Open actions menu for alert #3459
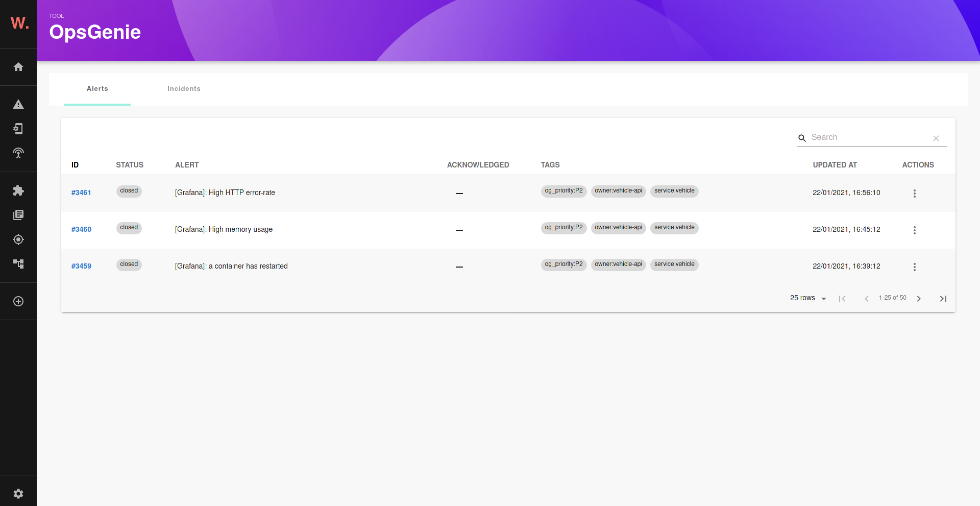Image resolution: width=980 pixels, height=506 pixels. 915,267
